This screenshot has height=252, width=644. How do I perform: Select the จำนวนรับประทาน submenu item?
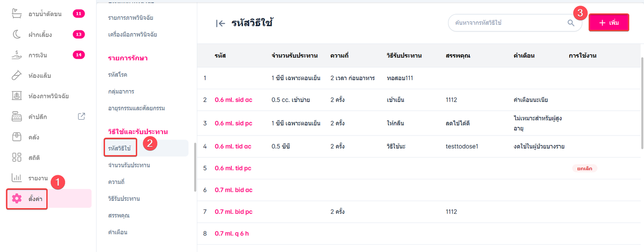pos(129,165)
